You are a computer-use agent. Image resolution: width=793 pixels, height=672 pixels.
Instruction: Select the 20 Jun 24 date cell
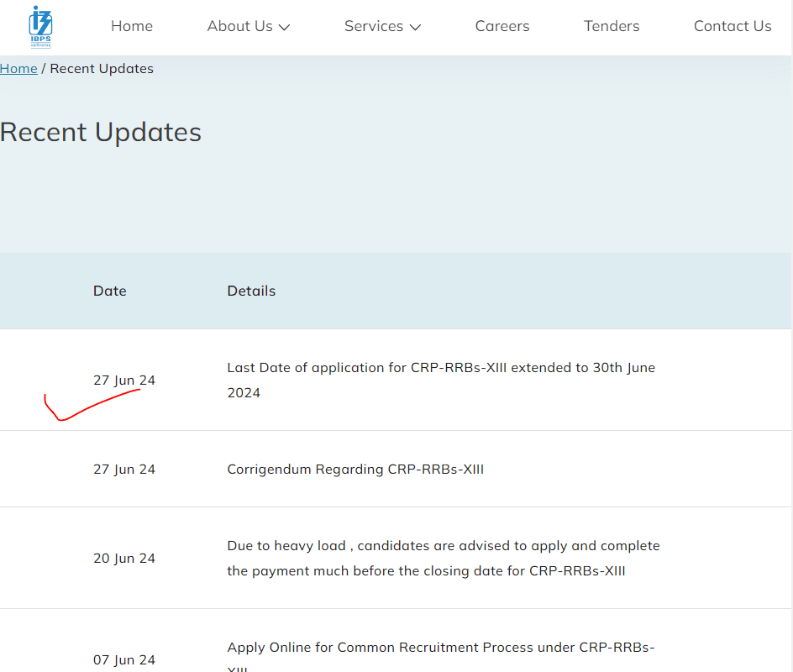pyautogui.click(x=124, y=558)
